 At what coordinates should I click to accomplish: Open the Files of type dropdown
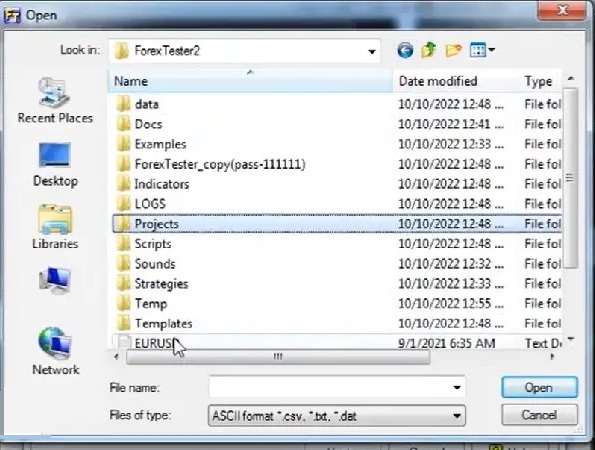tap(337, 416)
